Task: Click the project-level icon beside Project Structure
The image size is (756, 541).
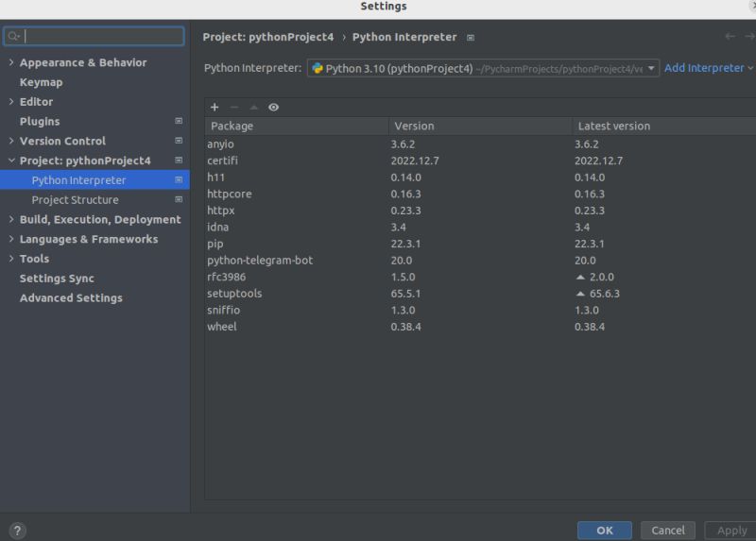Action: click(x=179, y=199)
